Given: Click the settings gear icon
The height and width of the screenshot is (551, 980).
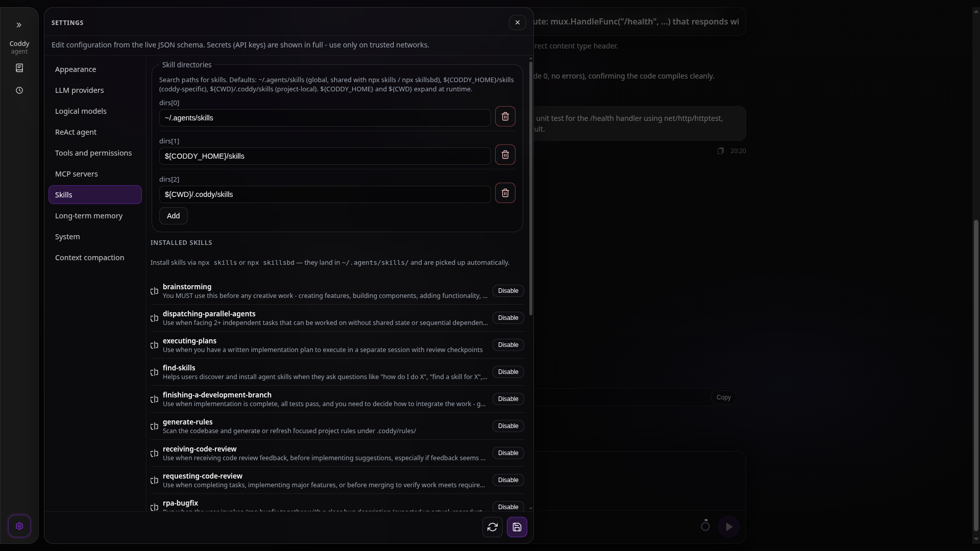Looking at the screenshot, I should tap(19, 526).
